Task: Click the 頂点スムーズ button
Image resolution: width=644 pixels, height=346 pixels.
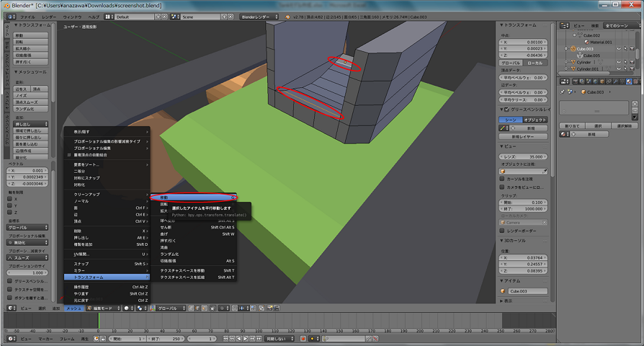Action: (x=29, y=102)
